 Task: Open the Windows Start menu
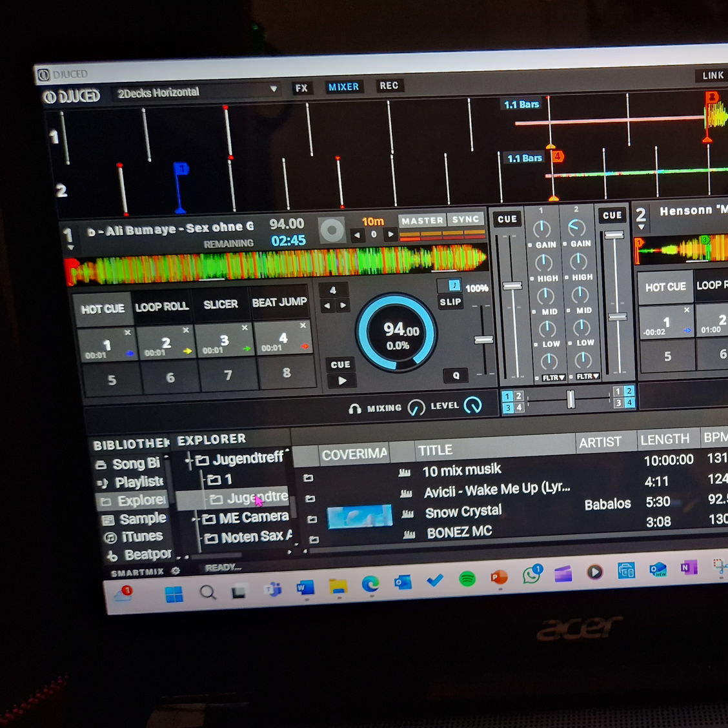coord(174,594)
